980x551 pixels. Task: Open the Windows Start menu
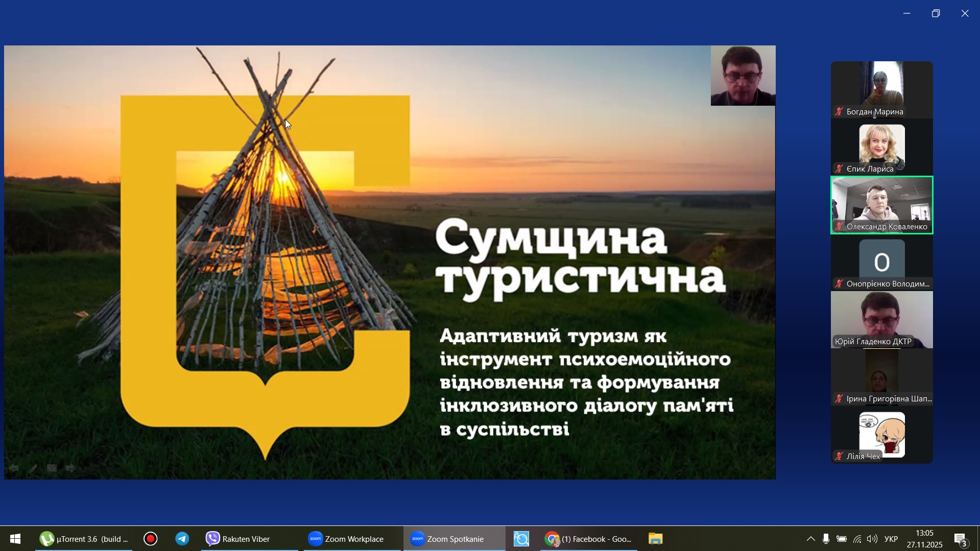[x=15, y=539]
